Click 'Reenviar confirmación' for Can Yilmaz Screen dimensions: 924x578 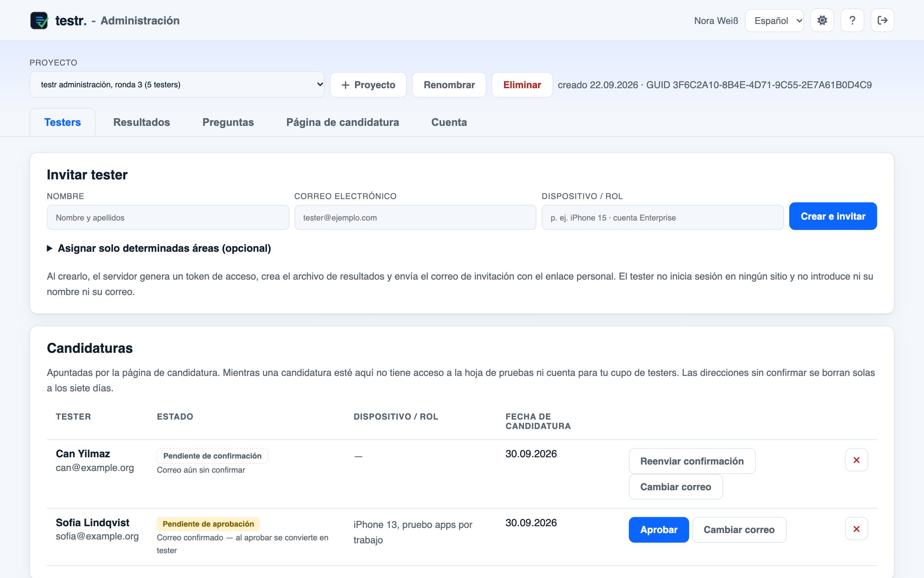[x=692, y=461]
